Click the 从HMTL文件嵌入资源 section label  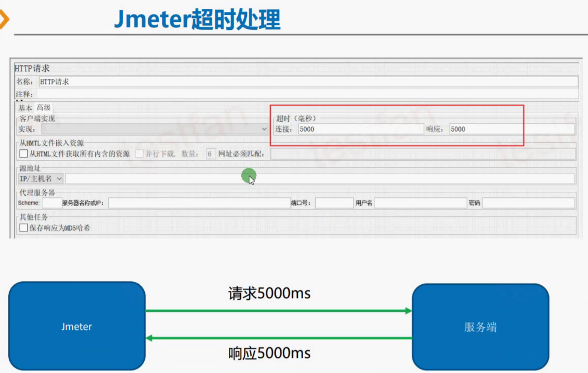click(x=52, y=143)
